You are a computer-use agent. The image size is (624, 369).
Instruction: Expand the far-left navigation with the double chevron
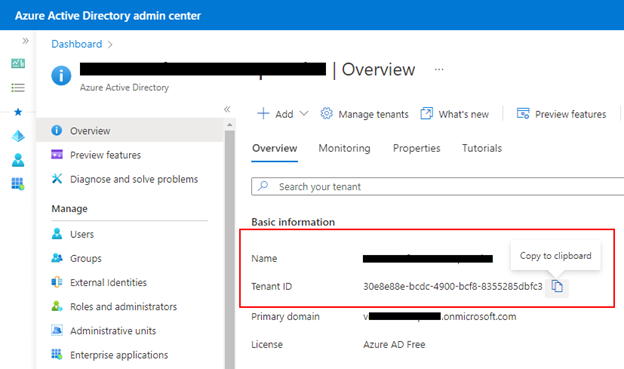coord(25,41)
